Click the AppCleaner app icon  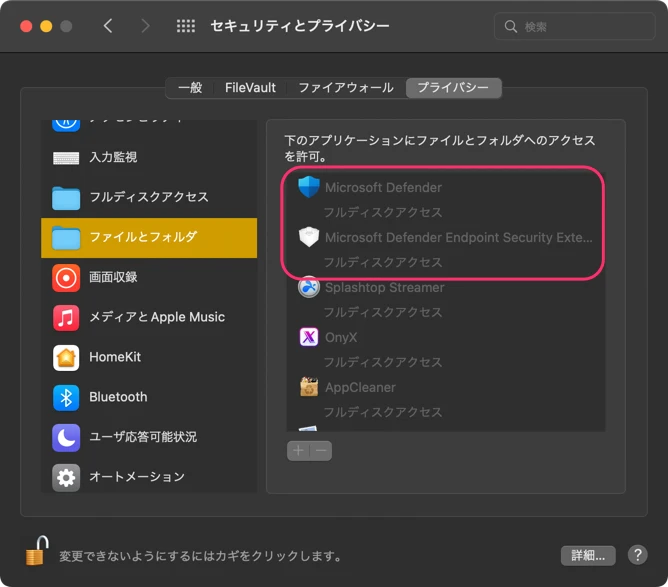(309, 387)
